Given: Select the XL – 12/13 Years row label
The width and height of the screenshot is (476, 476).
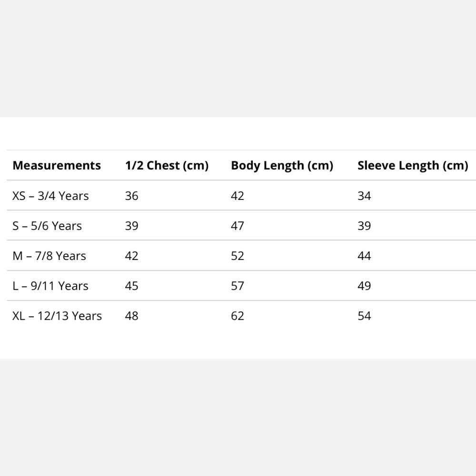Looking at the screenshot, I should point(57,316).
